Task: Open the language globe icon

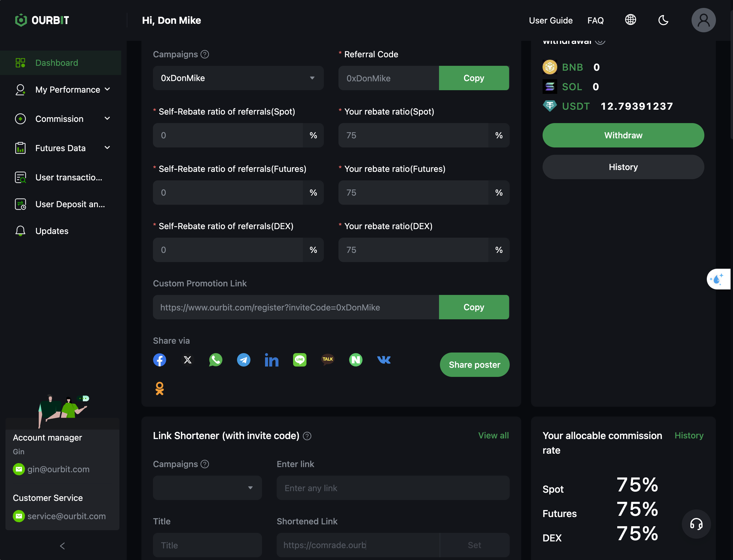Action: 630,20
